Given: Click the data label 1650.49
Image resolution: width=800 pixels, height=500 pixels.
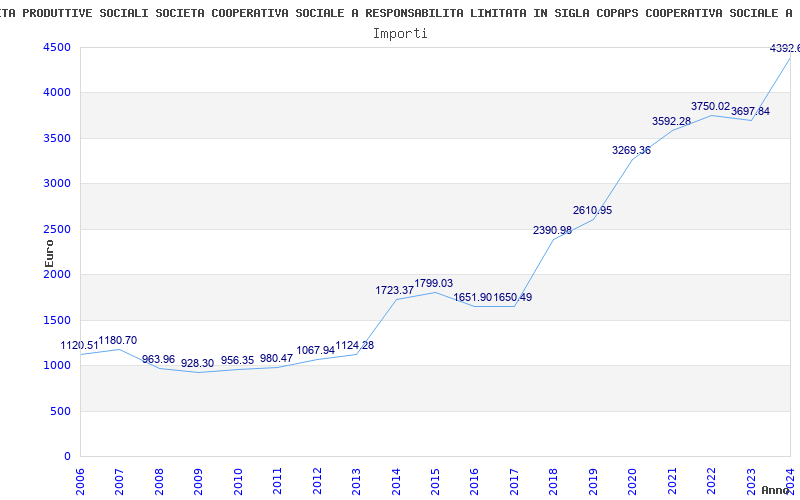Looking at the screenshot, I should 513,297.
